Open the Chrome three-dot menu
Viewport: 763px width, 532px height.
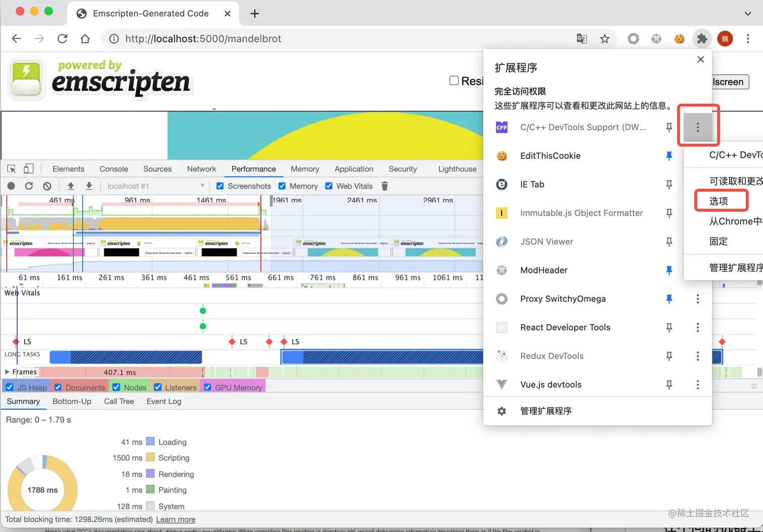coord(748,39)
